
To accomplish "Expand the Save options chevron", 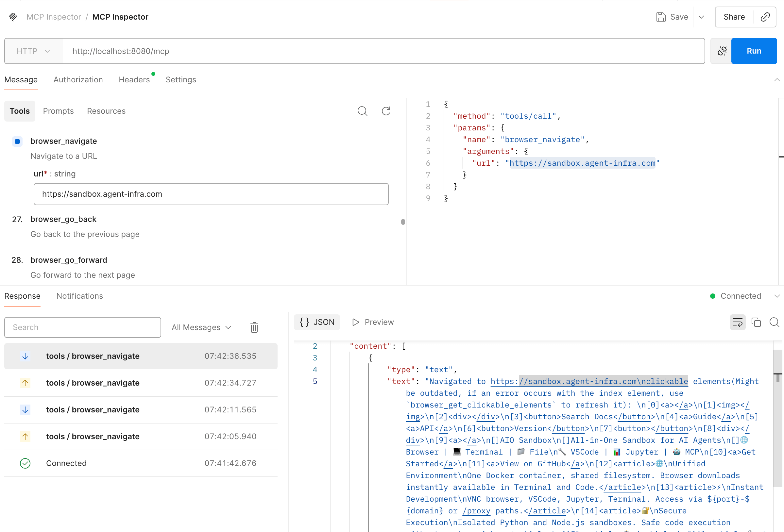I will click(701, 17).
